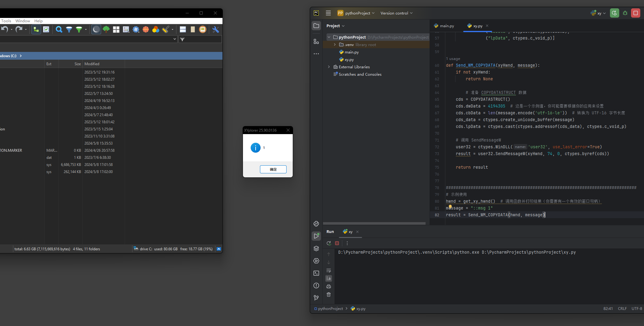644x326 pixels.
Task: Click xy.py in the status bar breadcrumb
Action: (x=361, y=308)
